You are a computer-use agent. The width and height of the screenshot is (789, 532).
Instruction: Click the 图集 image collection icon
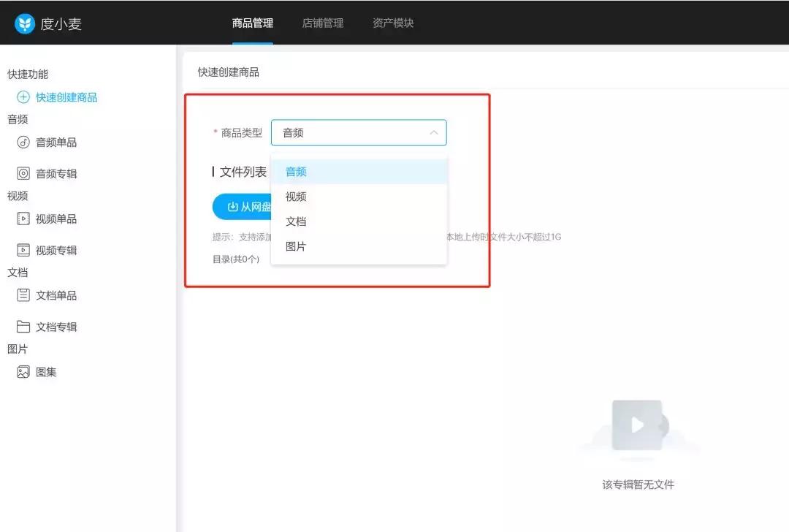pyautogui.click(x=23, y=372)
